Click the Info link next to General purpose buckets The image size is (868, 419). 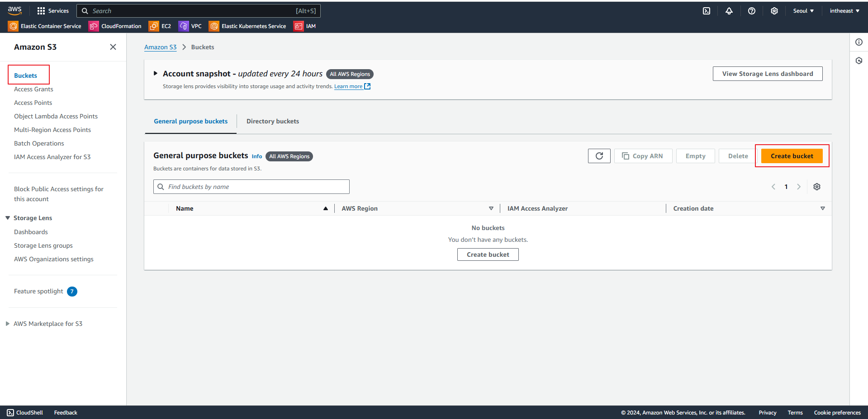[x=257, y=156]
